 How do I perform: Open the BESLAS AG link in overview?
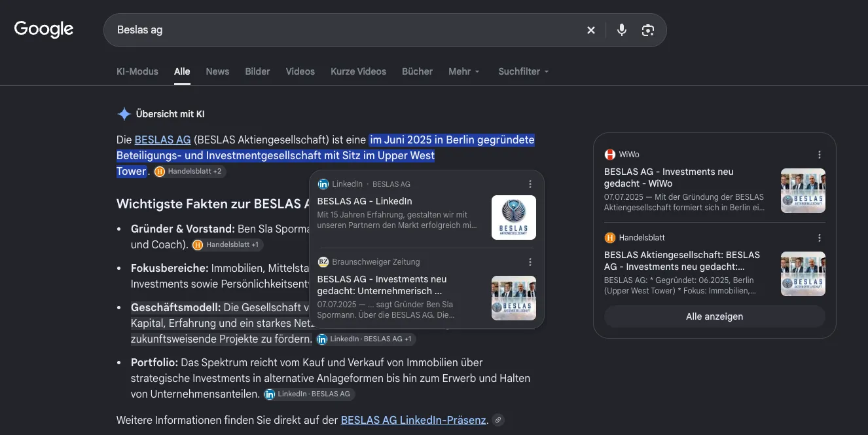(162, 140)
